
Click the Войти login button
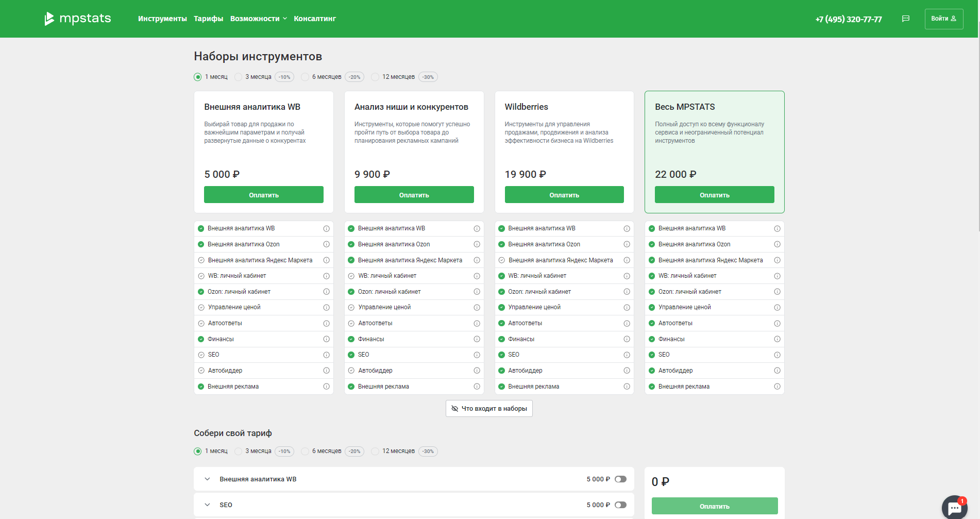point(944,19)
